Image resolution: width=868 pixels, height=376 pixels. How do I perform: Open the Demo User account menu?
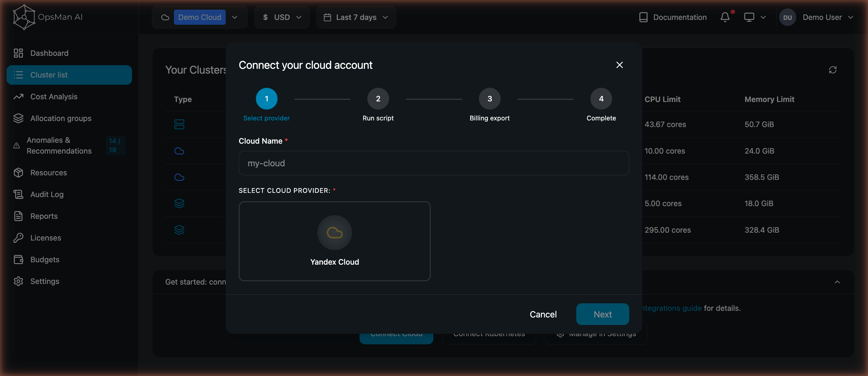816,17
